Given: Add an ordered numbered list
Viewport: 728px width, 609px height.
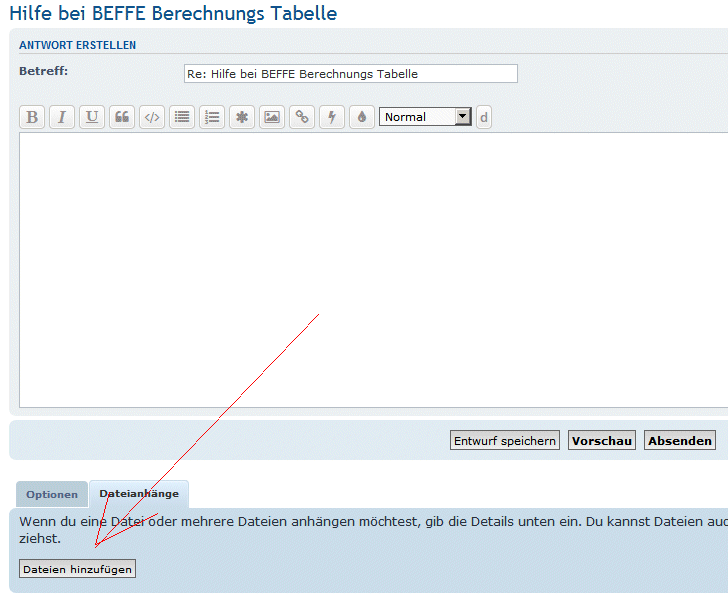Looking at the screenshot, I should tap(212, 117).
